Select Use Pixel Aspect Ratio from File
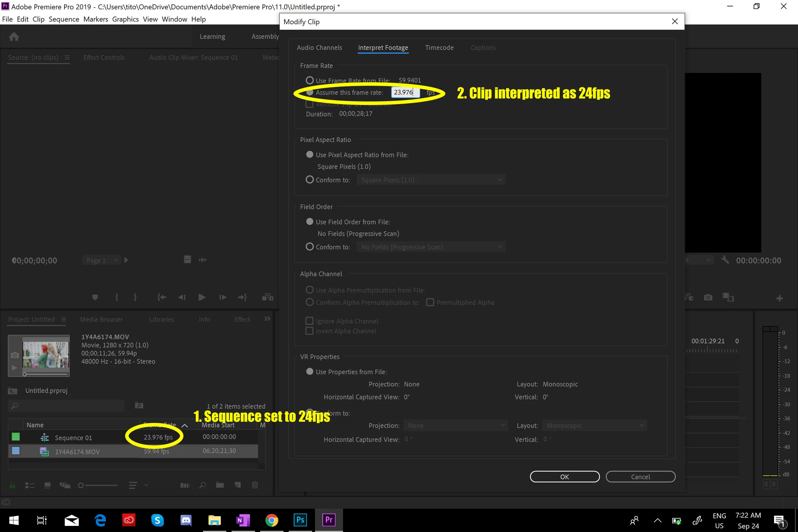The image size is (798, 532). pyautogui.click(x=309, y=154)
